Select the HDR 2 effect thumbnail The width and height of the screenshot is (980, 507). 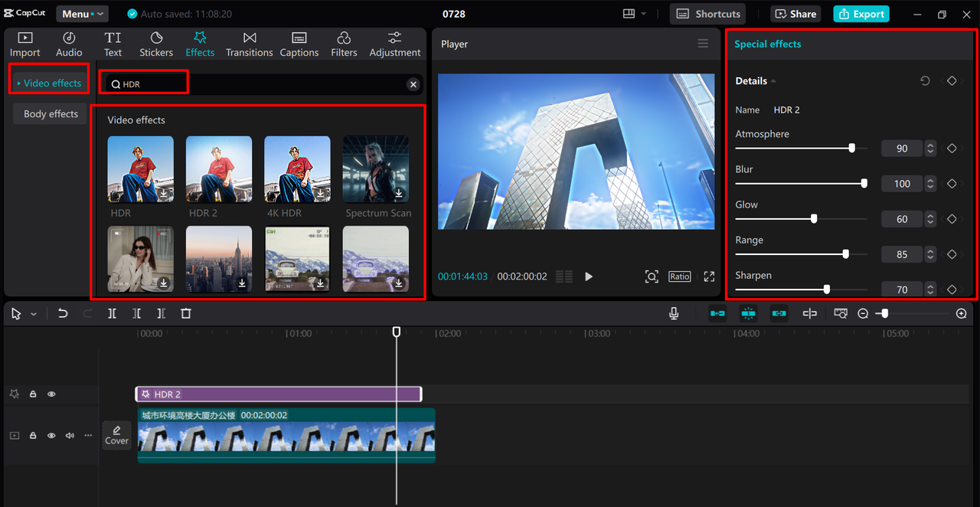(x=219, y=169)
